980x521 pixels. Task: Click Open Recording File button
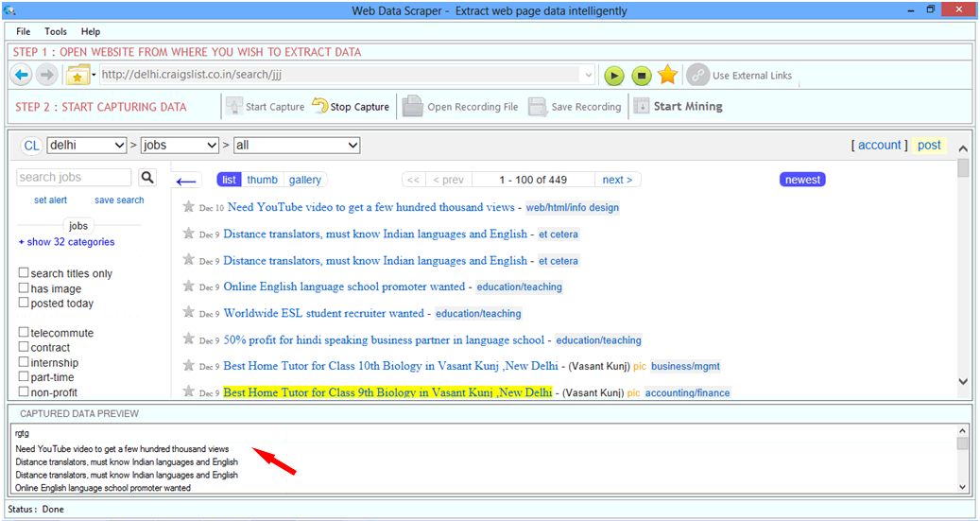460,106
